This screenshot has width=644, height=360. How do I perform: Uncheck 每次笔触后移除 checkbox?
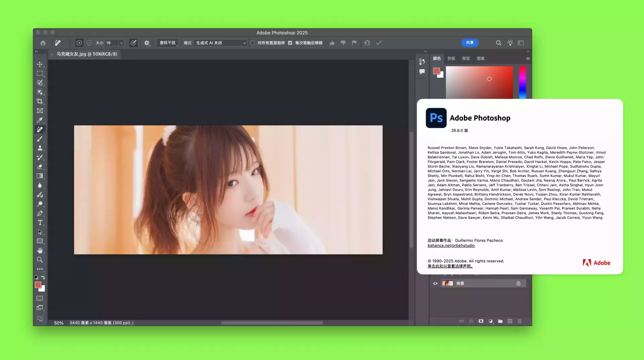pyautogui.click(x=290, y=43)
